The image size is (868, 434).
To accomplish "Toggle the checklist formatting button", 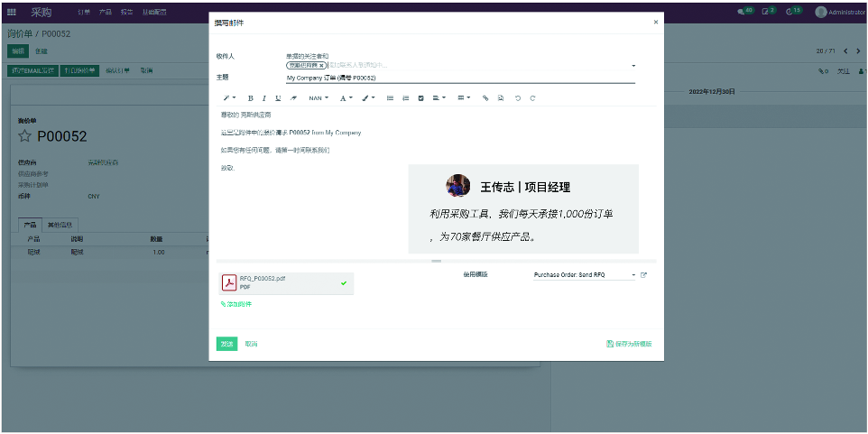I will [x=420, y=97].
